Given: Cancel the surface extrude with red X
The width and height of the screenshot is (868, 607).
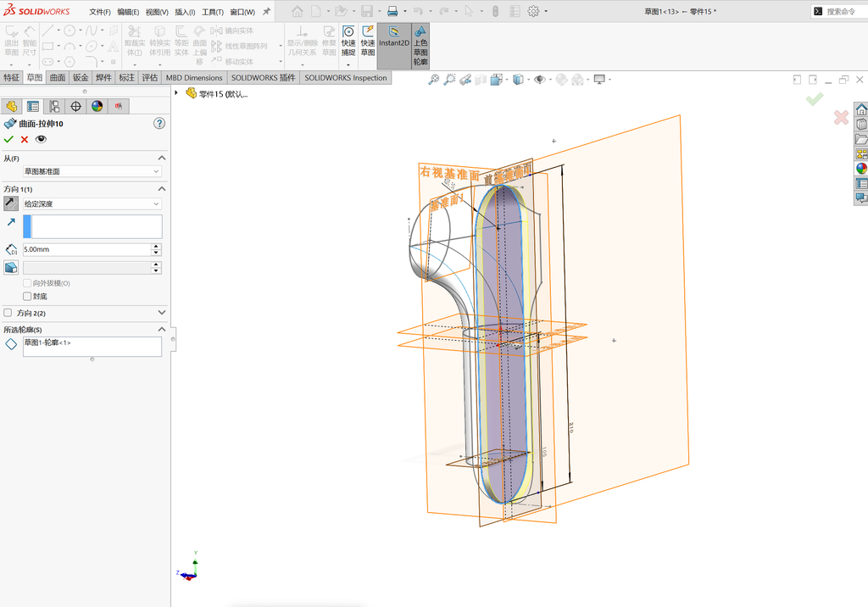Looking at the screenshot, I should point(25,140).
